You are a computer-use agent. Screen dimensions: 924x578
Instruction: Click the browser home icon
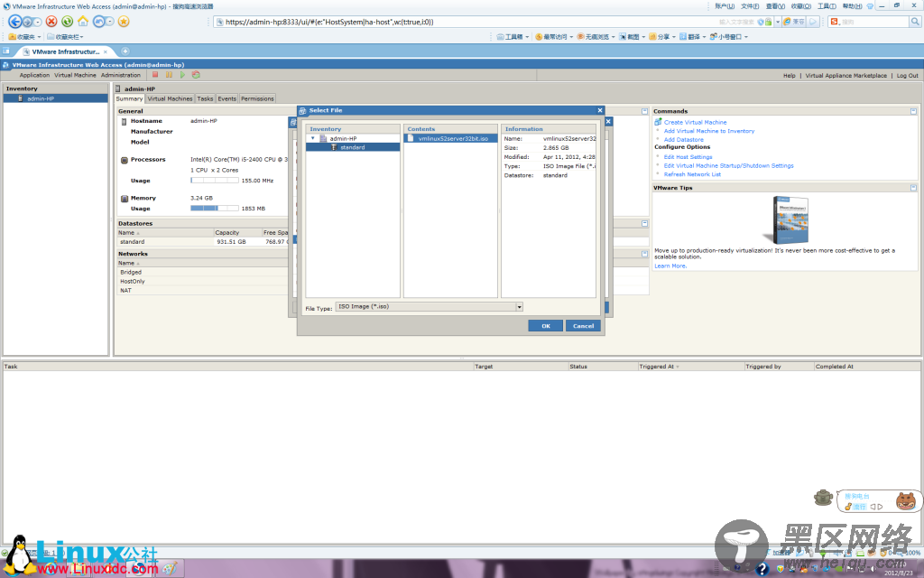[x=83, y=21]
